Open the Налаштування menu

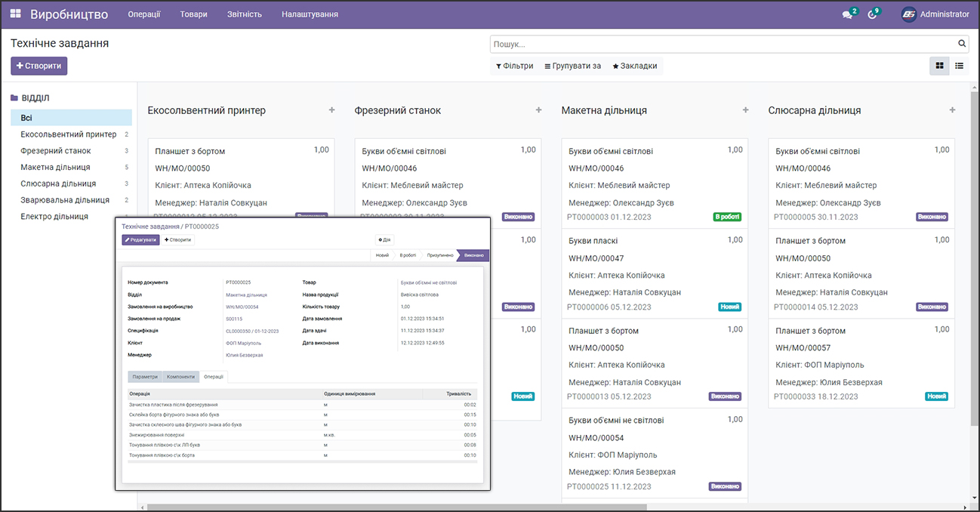310,14
